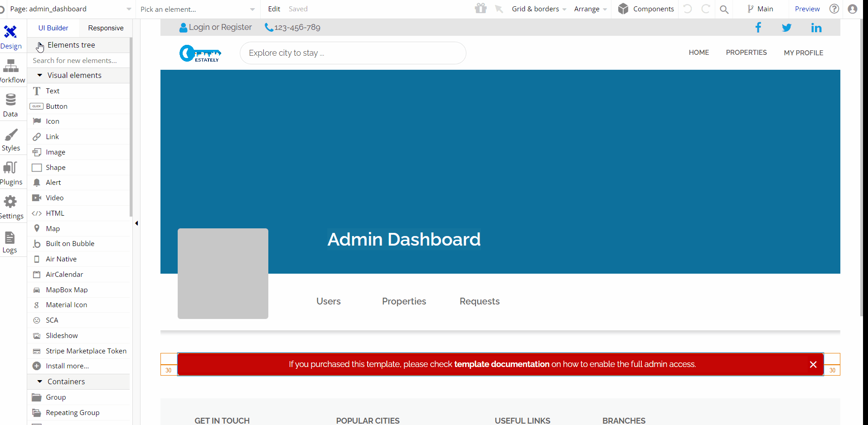Add a Link element

(79, 136)
